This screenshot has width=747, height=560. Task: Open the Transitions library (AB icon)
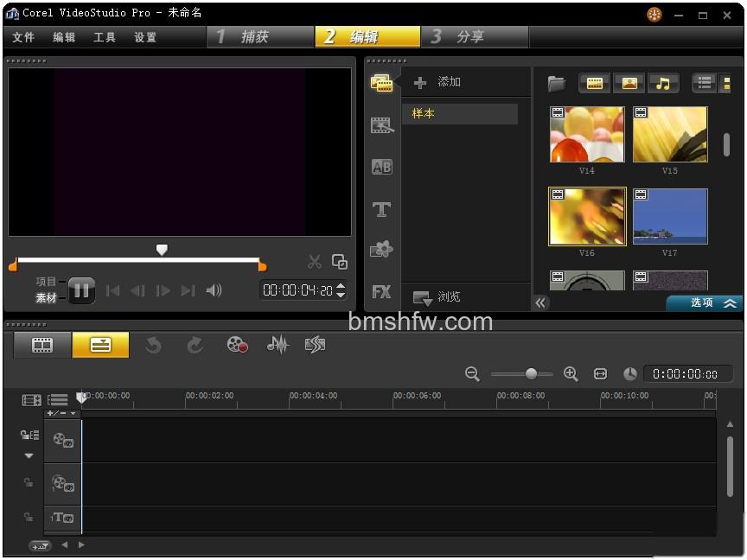point(381,167)
